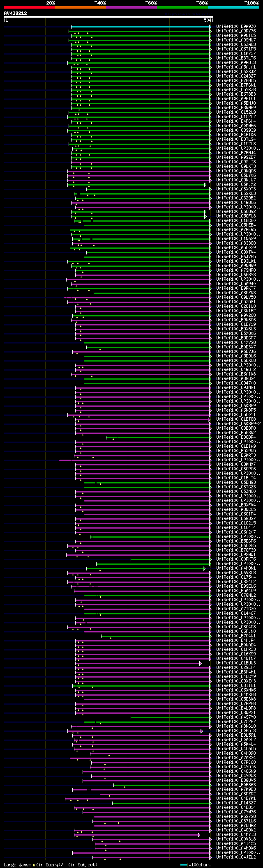
Task: Open hit UniRef100_Q6ZAE3
Action: point(236,45)
